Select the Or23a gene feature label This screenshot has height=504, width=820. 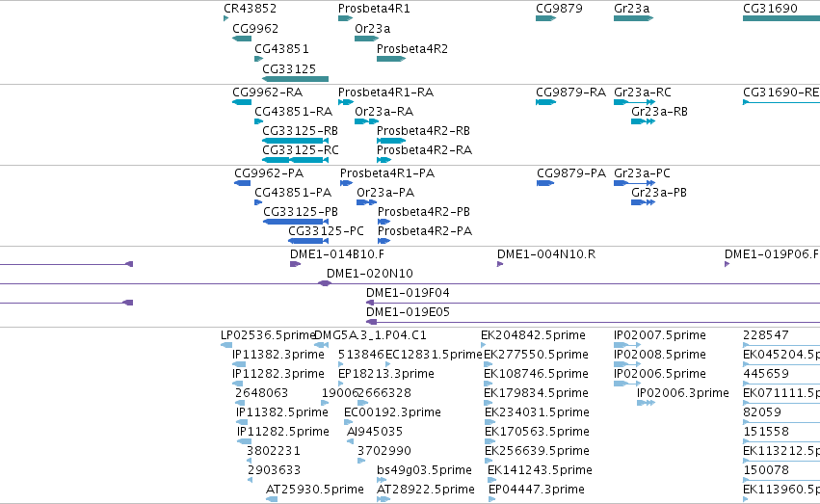coord(372,29)
